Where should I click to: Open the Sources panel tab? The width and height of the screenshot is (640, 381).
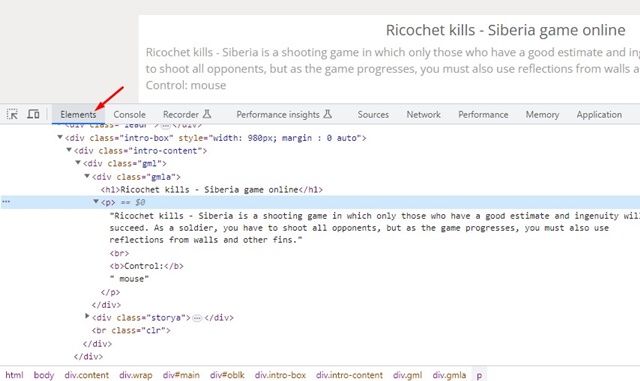tap(373, 114)
